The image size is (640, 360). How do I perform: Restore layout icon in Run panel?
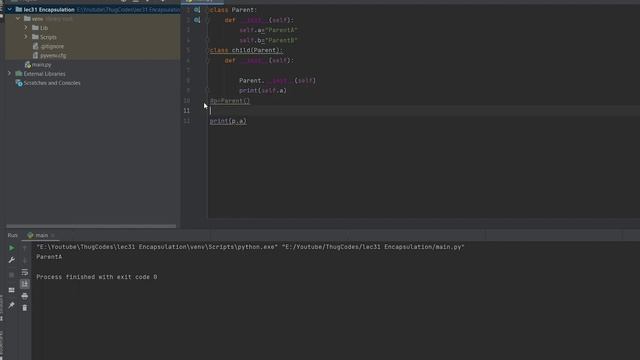click(x=11, y=290)
